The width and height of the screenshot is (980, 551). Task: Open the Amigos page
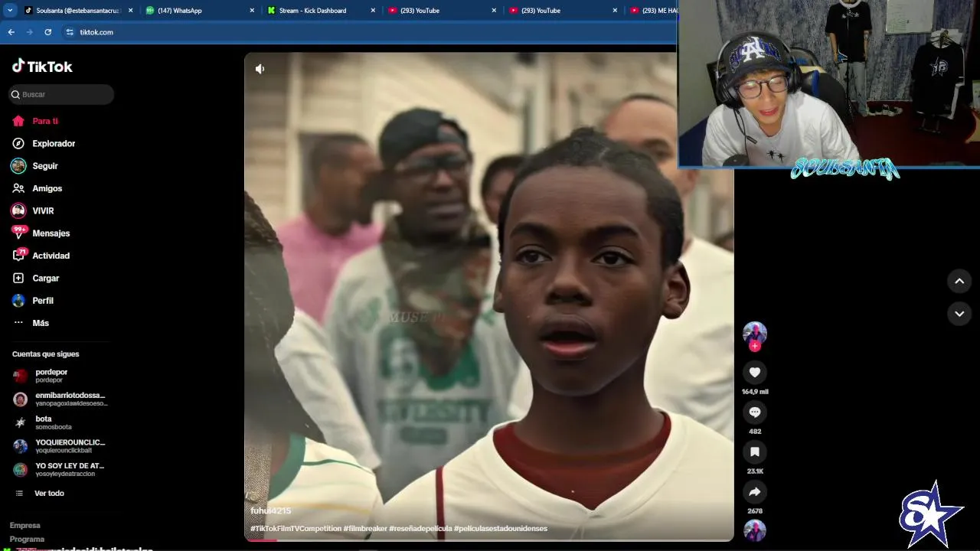pyautogui.click(x=47, y=188)
